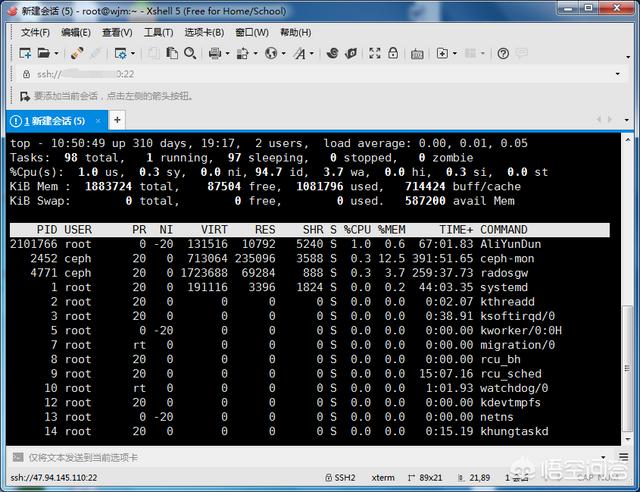Expand the Font dropdown arrow

[312, 53]
